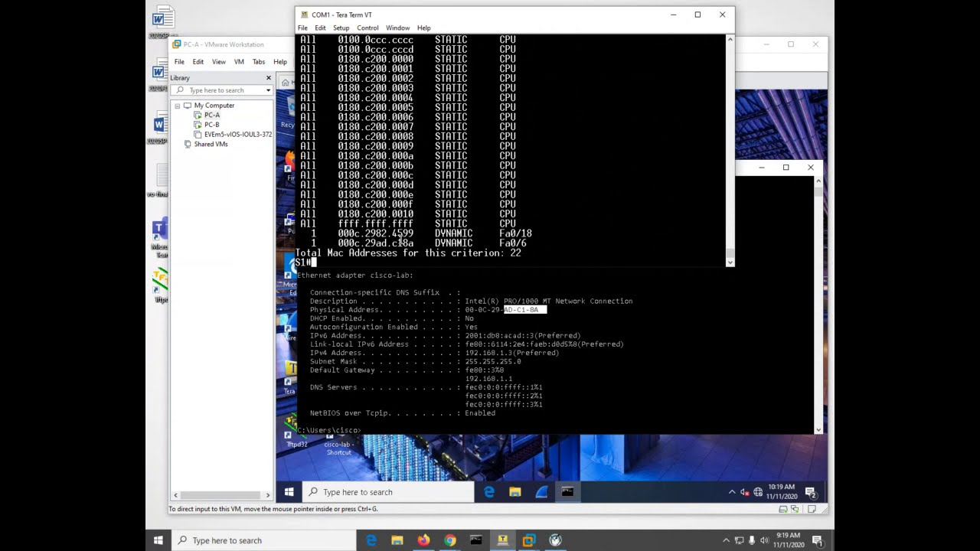Open Chrome from the host taskbar
This screenshot has width=980, height=551.
[x=450, y=540]
